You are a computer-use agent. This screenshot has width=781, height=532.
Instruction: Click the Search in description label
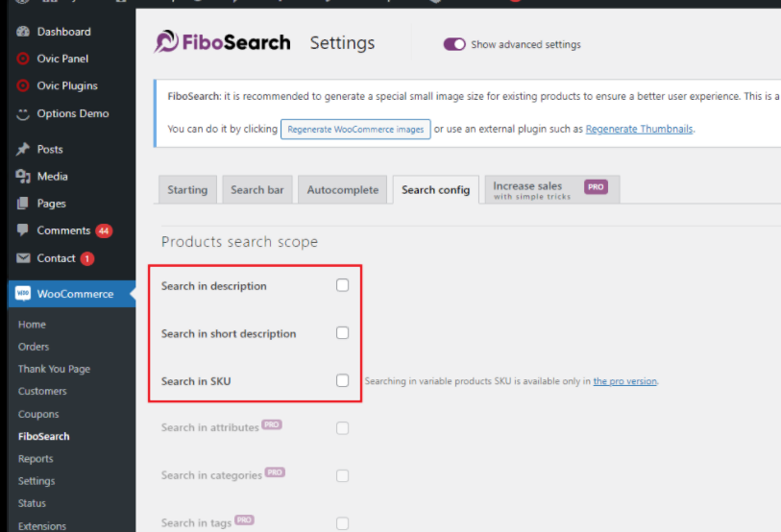(213, 286)
